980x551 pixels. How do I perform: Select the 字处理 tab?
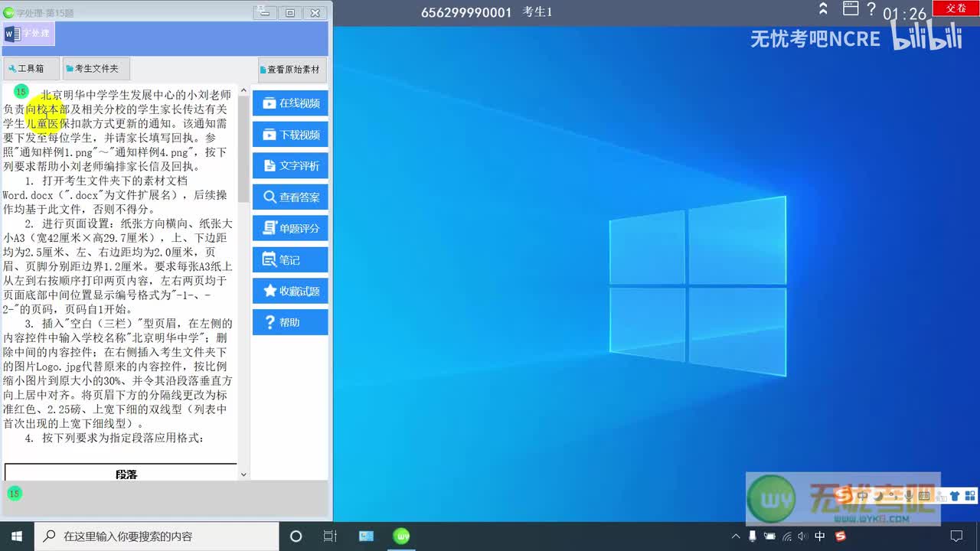pyautogui.click(x=28, y=34)
